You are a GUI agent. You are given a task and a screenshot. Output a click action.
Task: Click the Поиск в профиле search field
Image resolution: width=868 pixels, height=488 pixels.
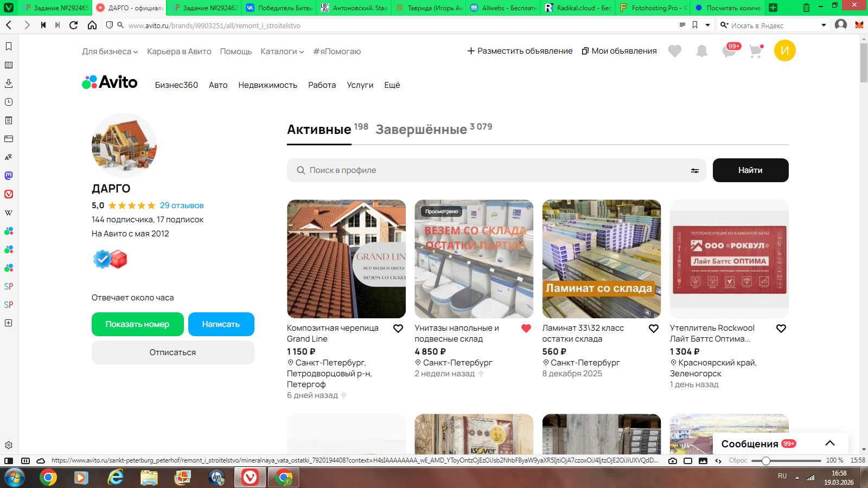tap(496, 170)
